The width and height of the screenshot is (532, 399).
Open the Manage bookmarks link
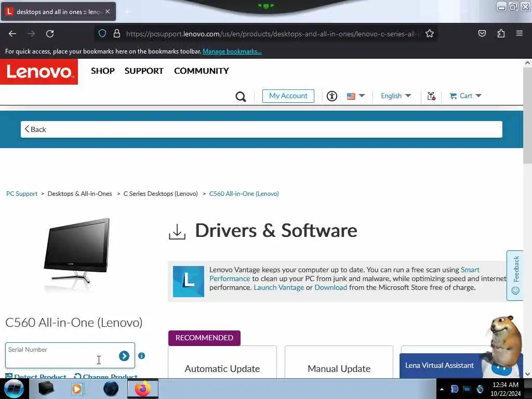pyautogui.click(x=232, y=51)
